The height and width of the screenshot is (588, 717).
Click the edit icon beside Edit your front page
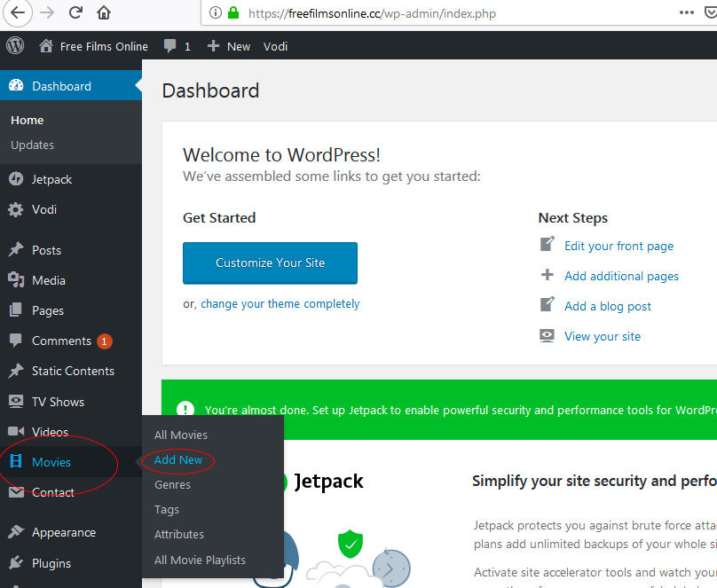(548, 244)
